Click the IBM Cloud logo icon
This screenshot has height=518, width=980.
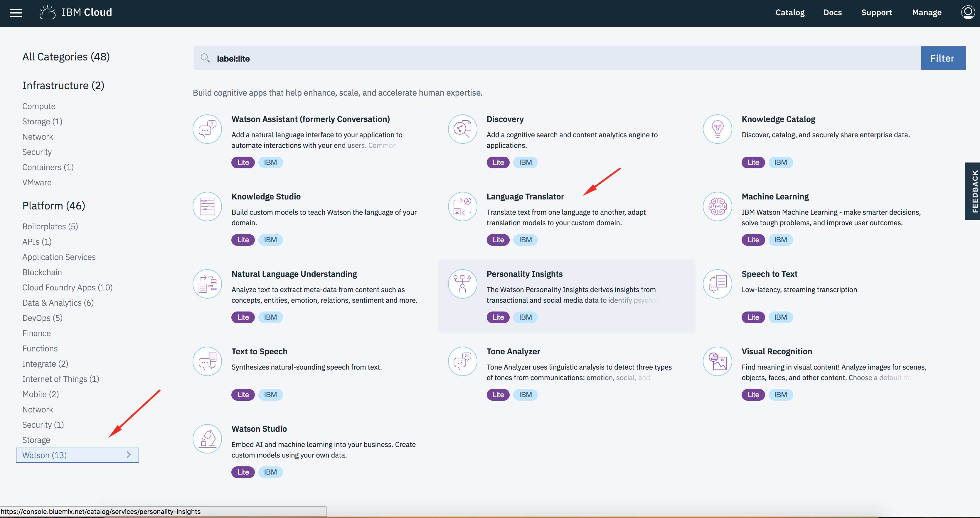48,13
